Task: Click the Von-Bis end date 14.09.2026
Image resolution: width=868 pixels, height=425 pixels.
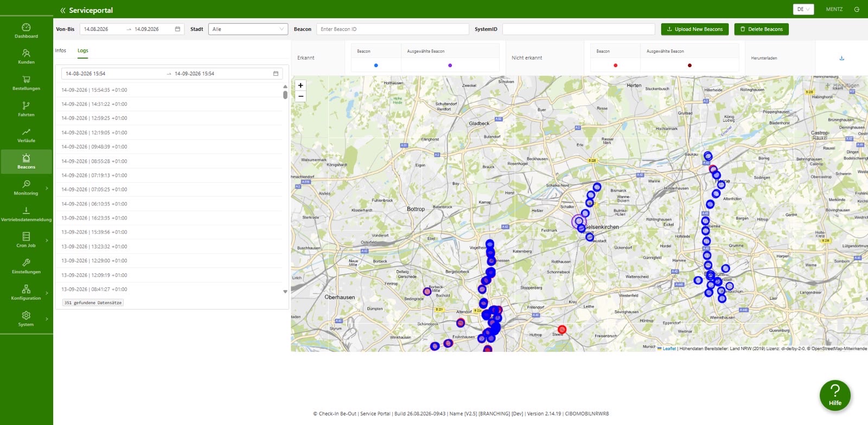Action: (x=147, y=29)
